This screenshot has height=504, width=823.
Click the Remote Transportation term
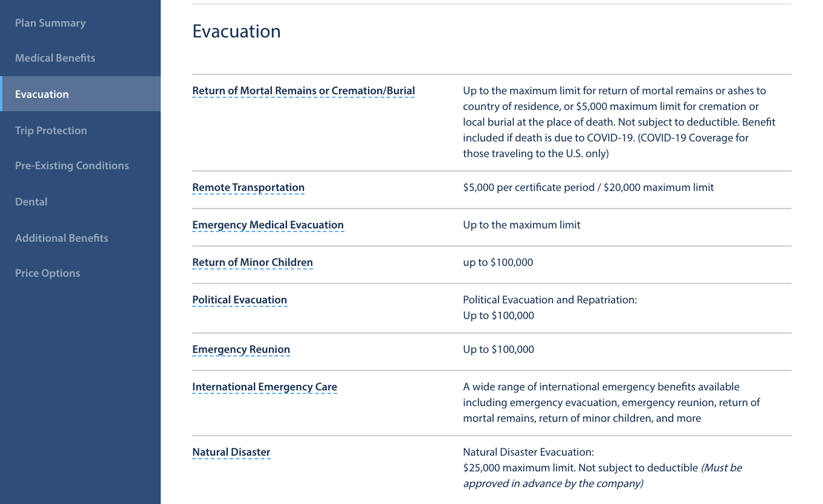(248, 188)
